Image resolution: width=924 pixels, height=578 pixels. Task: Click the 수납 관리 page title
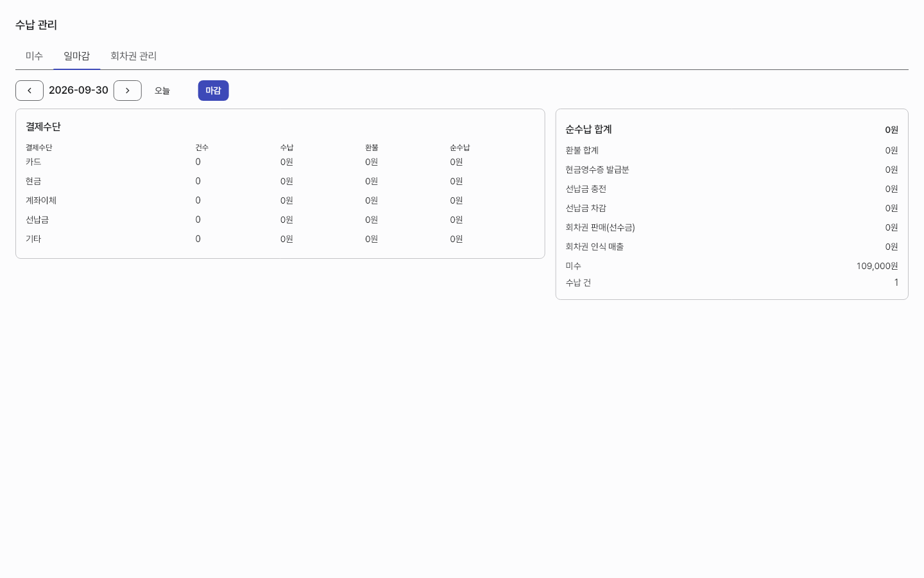coord(37,25)
